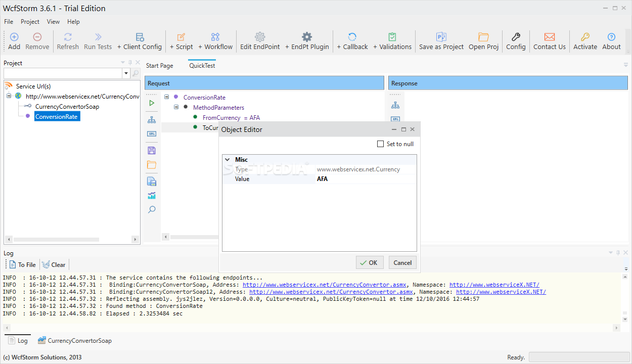The image size is (632, 364).
Task: Click Save as Project icon
Action: [441, 37]
